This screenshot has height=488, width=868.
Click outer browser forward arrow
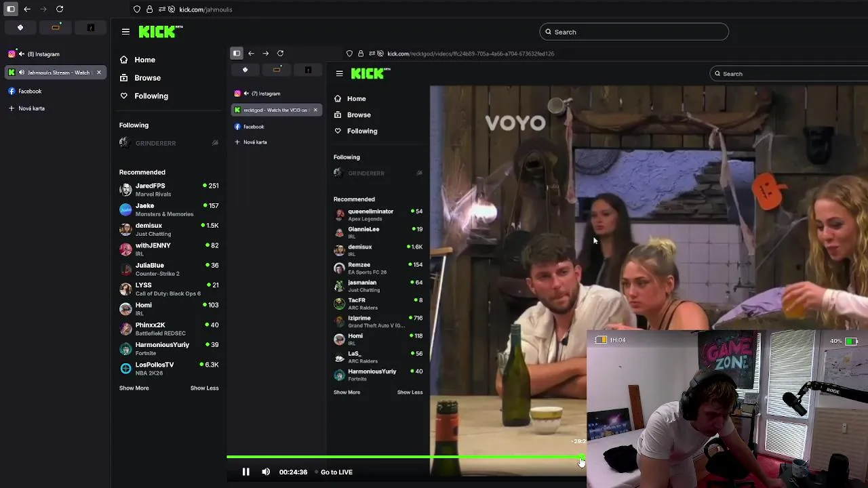click(x=43, y=9)
